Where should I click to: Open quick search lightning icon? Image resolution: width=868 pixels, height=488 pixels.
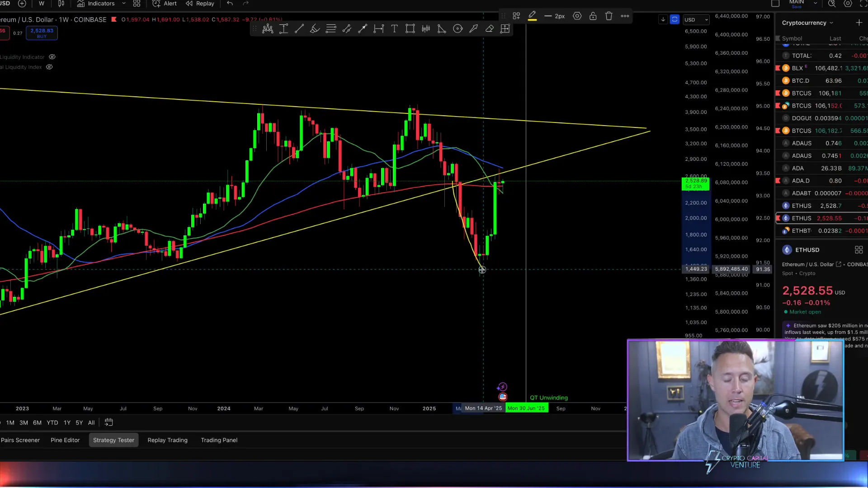(x=832, y=4)
